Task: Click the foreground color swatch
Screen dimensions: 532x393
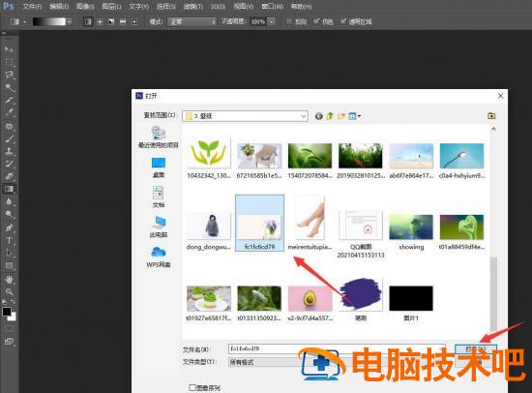Action: pos(6,312)
